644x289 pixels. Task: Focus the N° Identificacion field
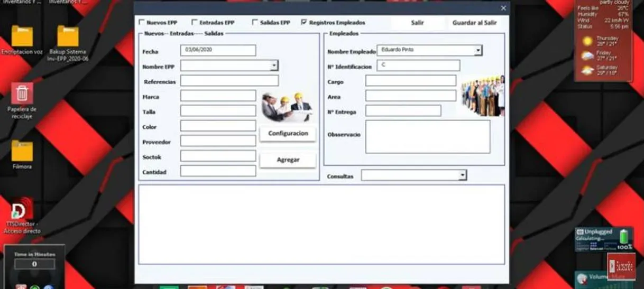tap(418, 66)
